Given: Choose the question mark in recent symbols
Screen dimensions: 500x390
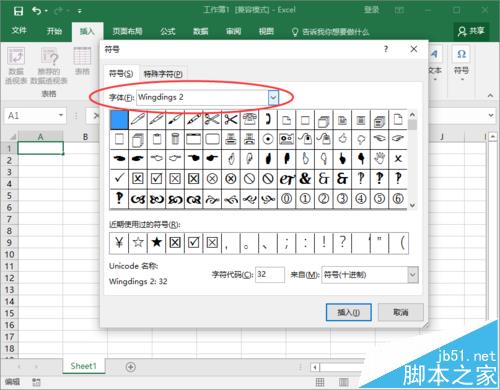Looking at the screenshot, I should (342, 243).
